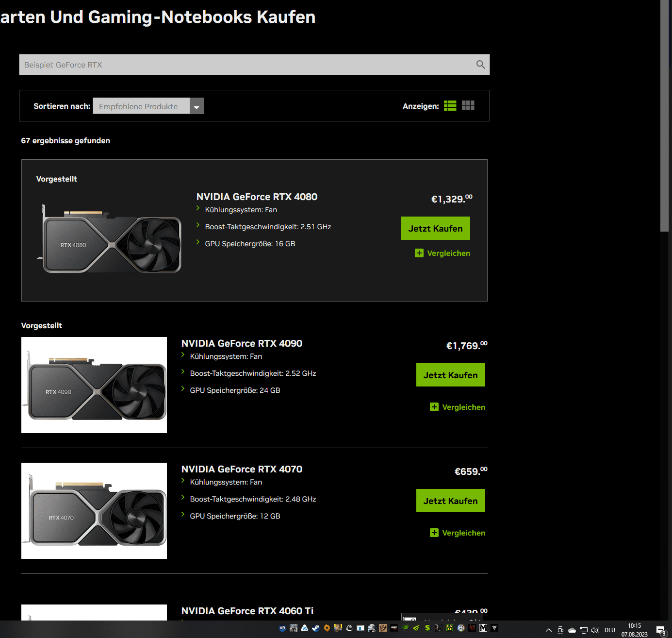The height and width of the screenshot is (638, 672).
Task: Open the volume control in tray
Action: tap(595, 630)
